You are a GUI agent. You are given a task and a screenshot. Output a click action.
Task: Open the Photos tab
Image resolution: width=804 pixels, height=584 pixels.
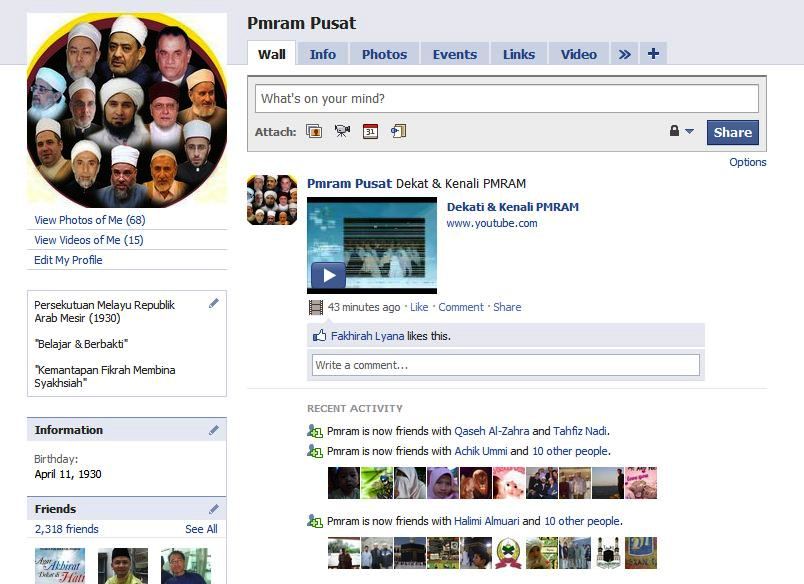point(384,54)
